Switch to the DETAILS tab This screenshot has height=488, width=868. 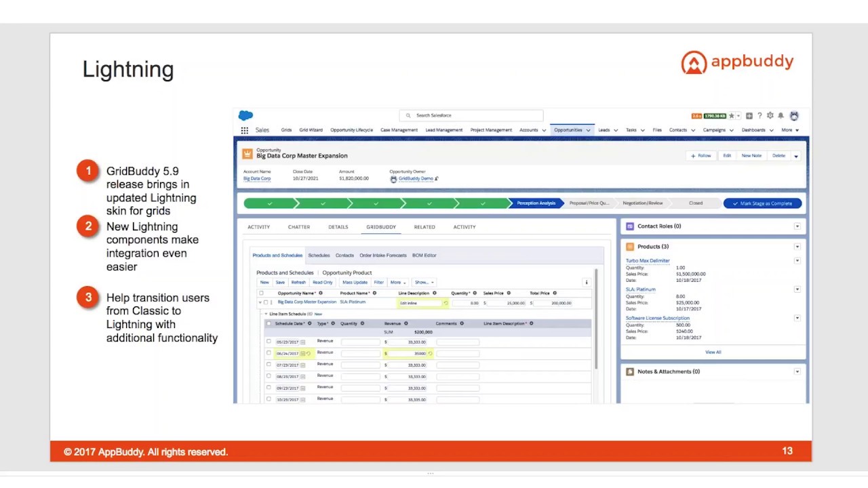coord(338,227)
